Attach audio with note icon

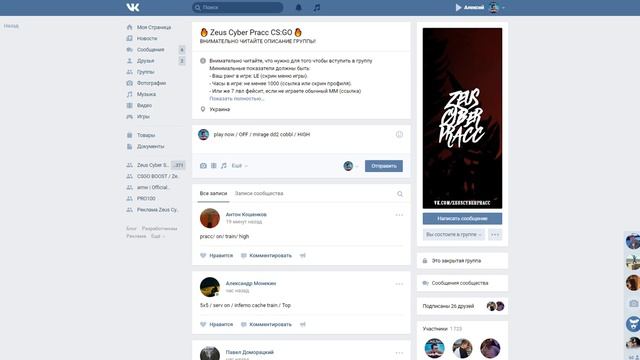pos(224,166)
